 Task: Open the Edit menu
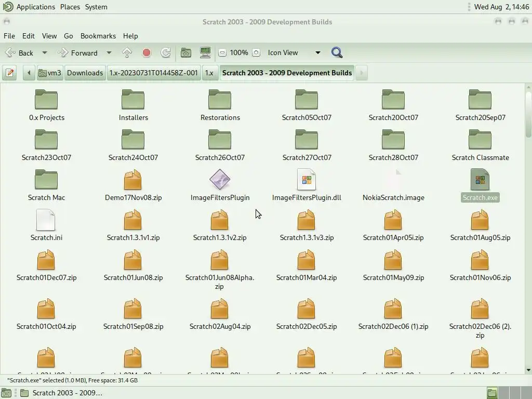[29, 36]
